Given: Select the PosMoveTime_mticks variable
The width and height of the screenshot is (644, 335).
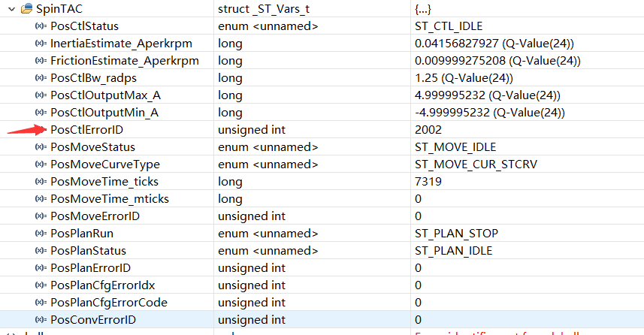Looking at the screenshot, I should 110,199.
